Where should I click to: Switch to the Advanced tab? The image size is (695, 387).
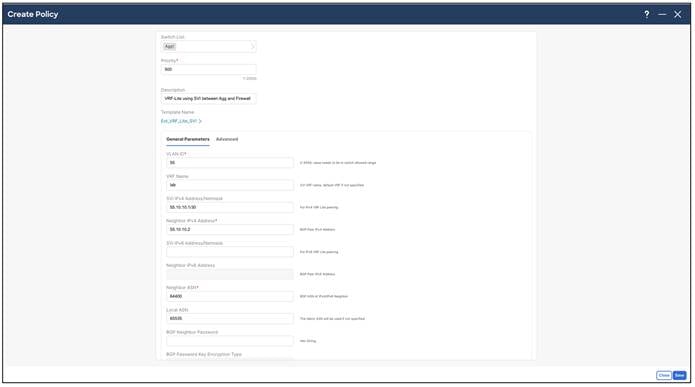click(227, 139)
